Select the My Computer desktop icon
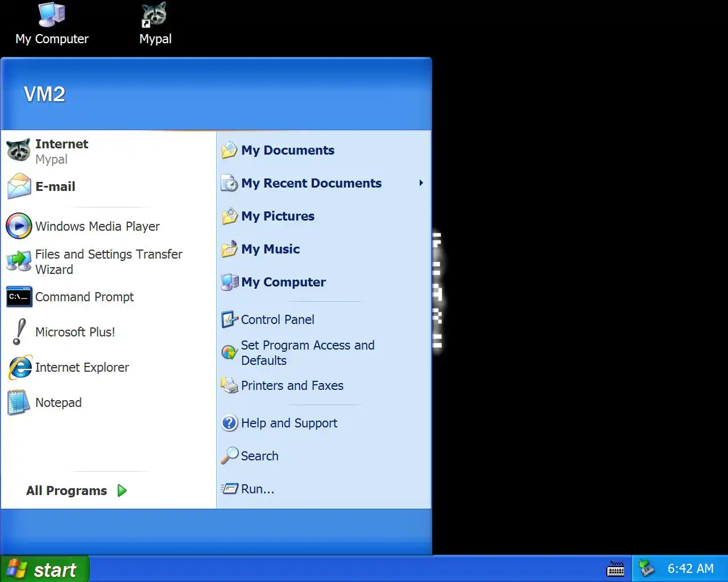The height and width of the screenshot is (582, 728). [x=52, y=15]
